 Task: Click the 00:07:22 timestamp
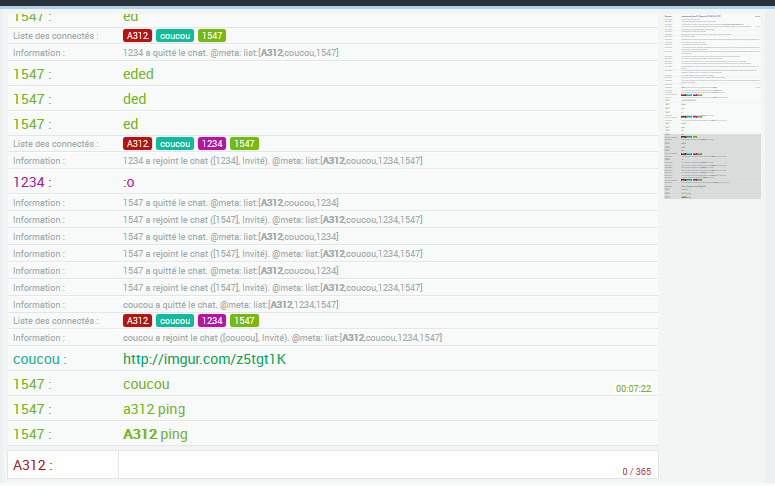coord(633,389)
